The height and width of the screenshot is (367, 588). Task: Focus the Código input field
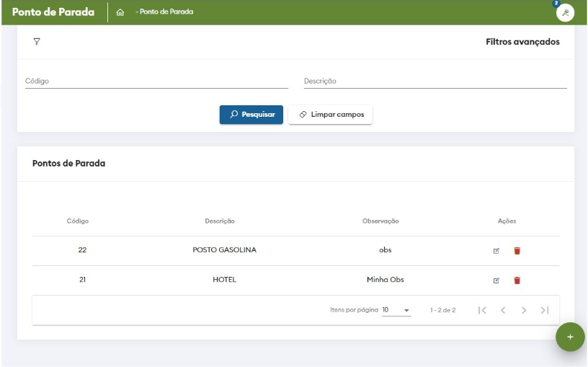[x=156, y=81]
